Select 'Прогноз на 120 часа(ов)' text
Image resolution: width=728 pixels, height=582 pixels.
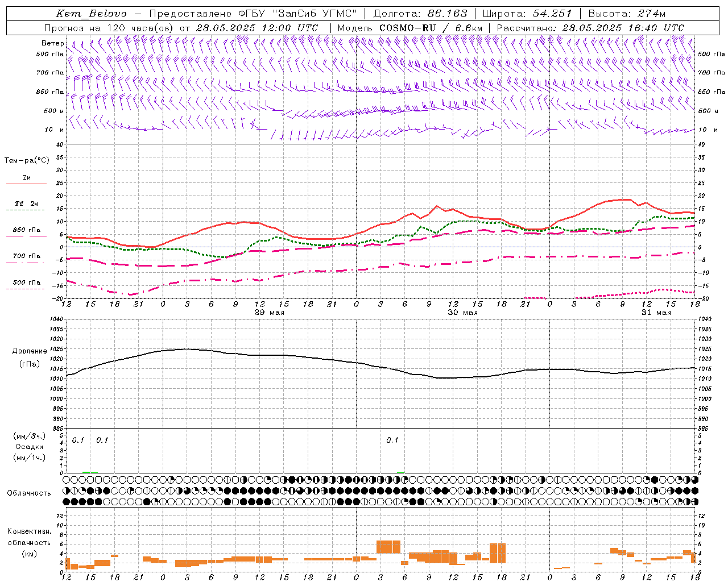coord(109,28)
